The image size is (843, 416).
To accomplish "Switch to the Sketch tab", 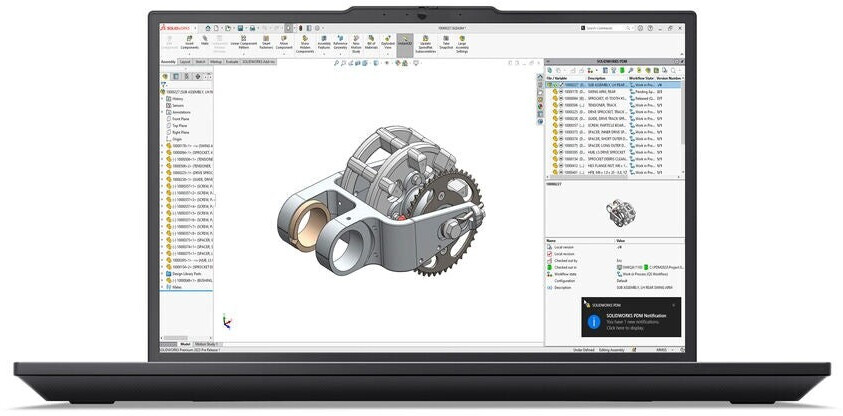I will pyautogui.click(x=201, y=62).
